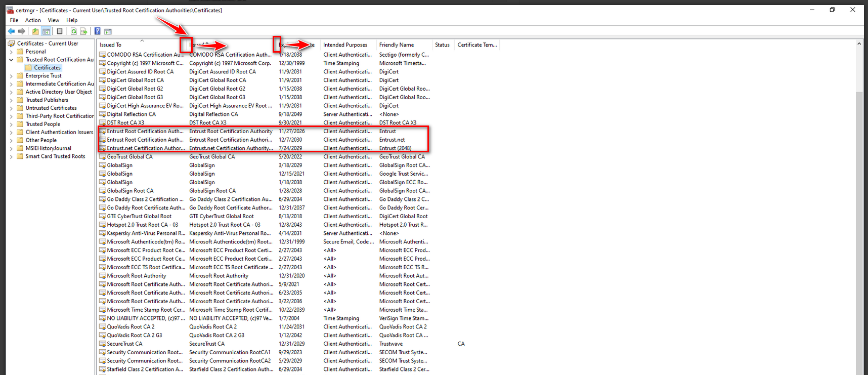This screenshot has width=868, height=375.
Task: Click the Enterprise Trust folder icon
Action: pyautogui.click(x=20, y=76)
